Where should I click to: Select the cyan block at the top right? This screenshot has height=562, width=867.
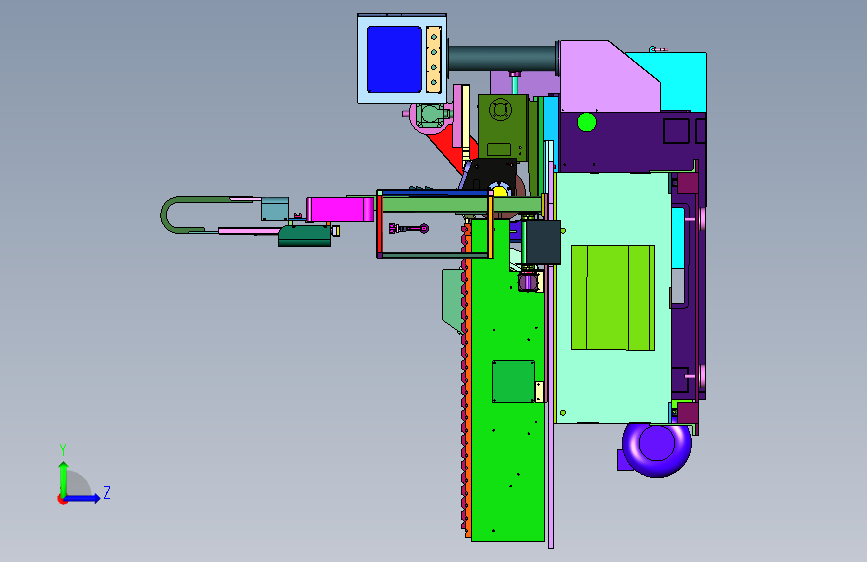coord(683,82)
